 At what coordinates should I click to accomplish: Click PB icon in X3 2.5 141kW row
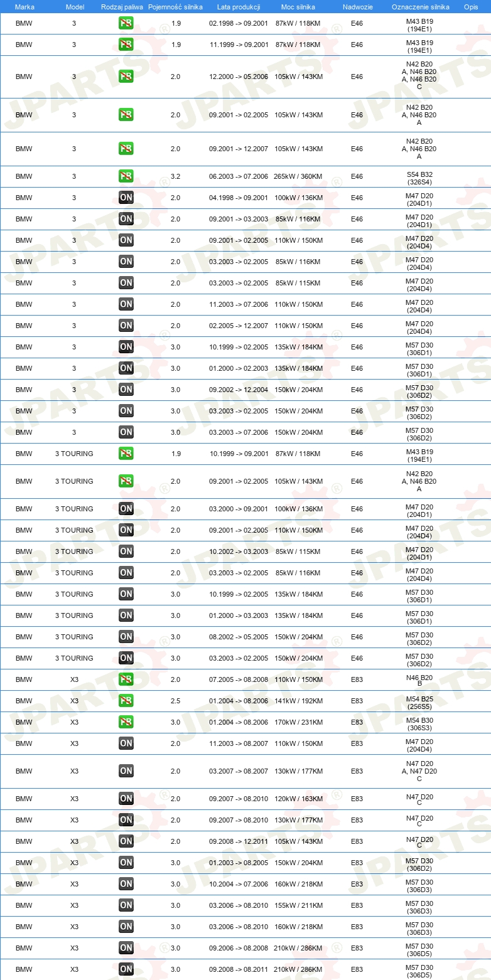(126, 701)
